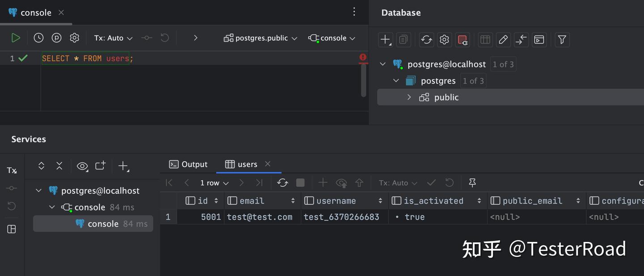The width and height of the screenshot is (644, 276).
Task: Click the SELECT statement in the editor
Action: 86,58
